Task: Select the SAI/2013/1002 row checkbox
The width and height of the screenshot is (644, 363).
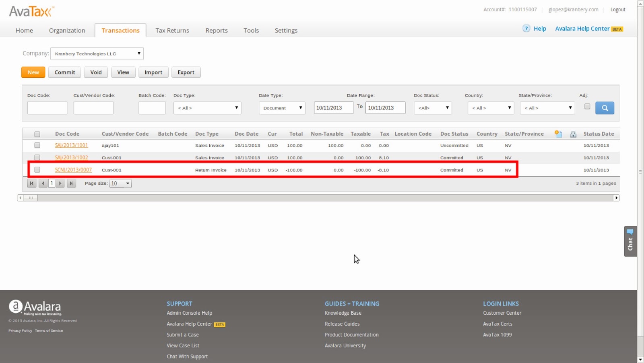Action: tap(37, 157)
